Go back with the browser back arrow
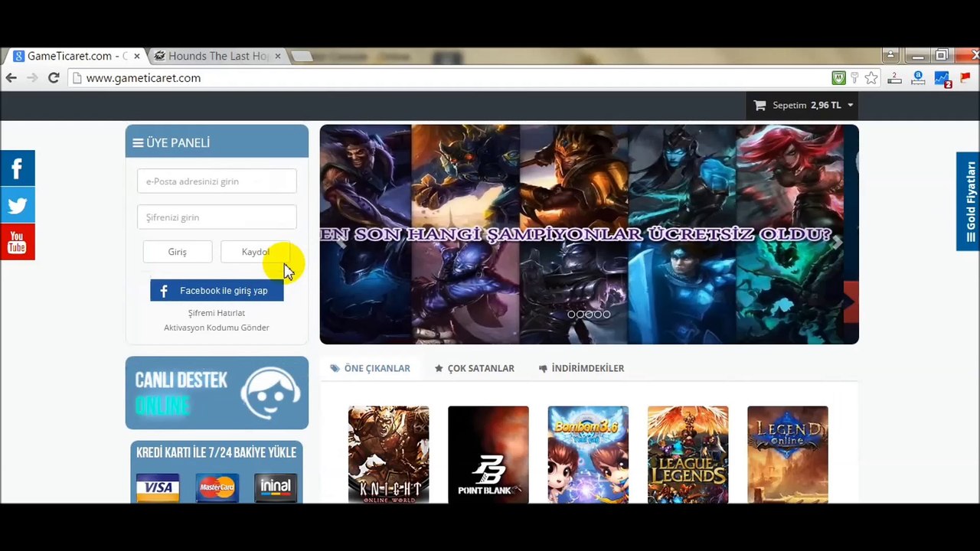This screenshot has width=980, height=551. pos(11,78)
